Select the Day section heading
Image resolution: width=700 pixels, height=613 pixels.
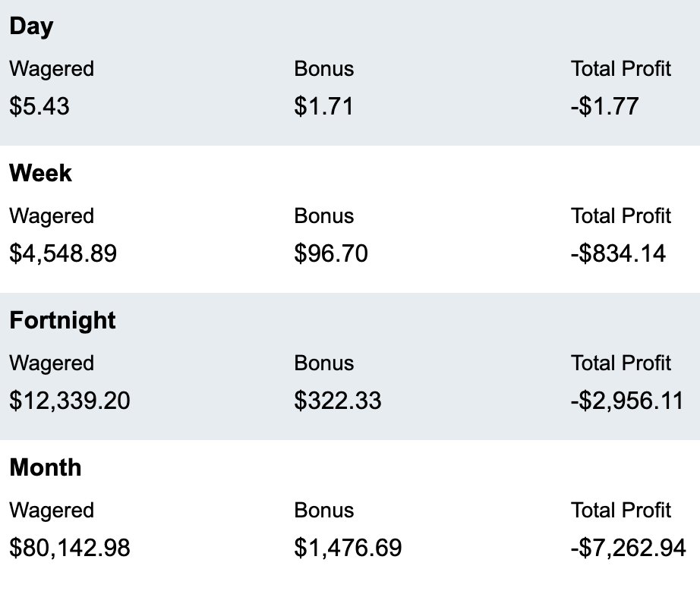[x=31, y=27]
